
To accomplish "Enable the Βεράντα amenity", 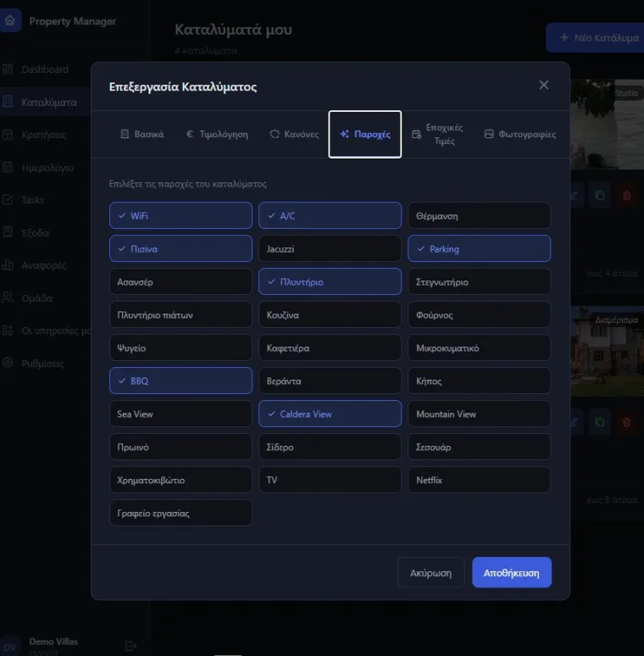I will [x=330, y=381].
